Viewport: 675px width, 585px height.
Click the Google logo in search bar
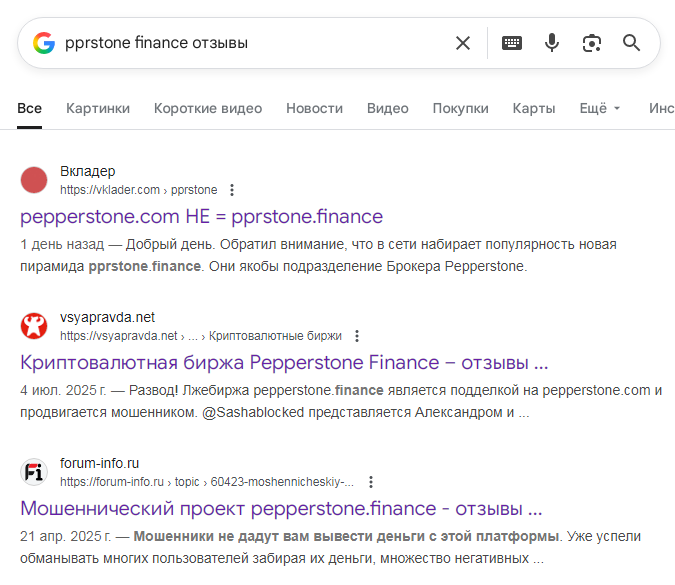(43, 43)
